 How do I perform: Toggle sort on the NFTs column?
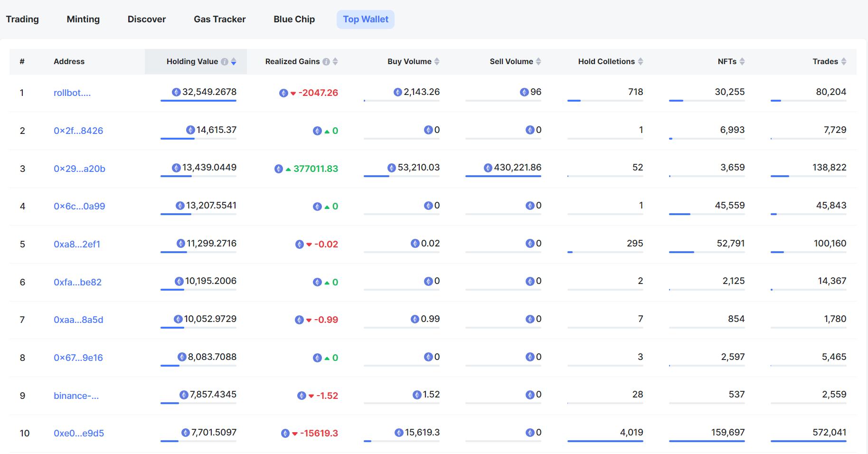click(742, 62)
